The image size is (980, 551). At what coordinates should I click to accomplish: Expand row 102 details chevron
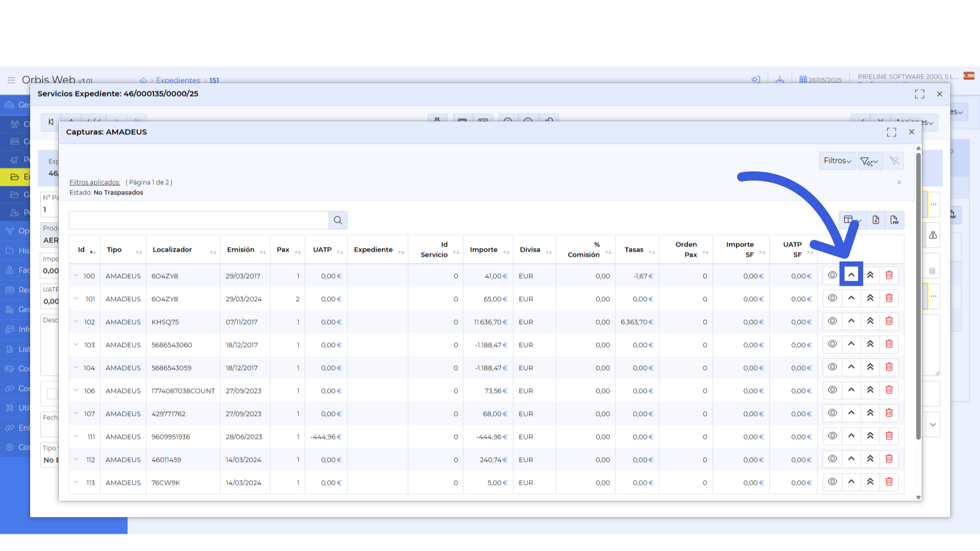point(76,321)
